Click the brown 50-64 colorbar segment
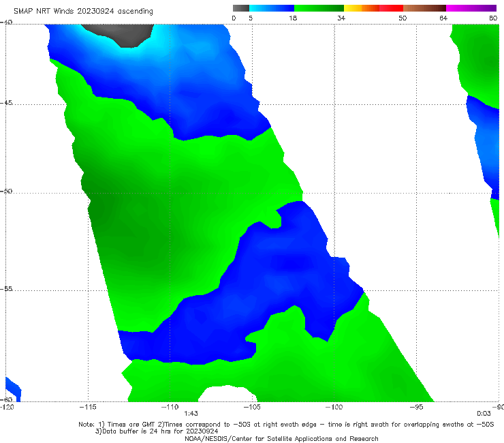This screenshot has width=504, height=443. [x=424, y=8]
